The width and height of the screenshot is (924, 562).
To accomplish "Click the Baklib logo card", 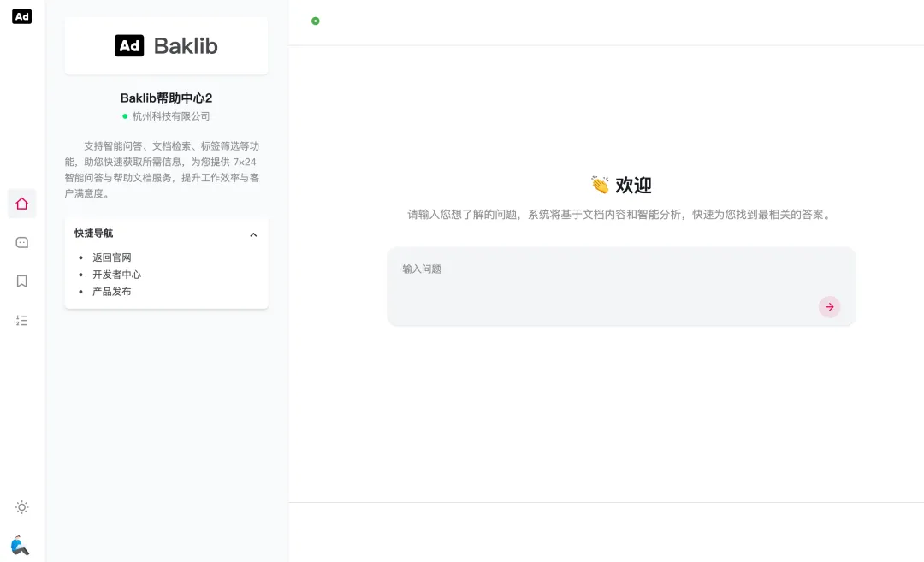I will [166, 46].
